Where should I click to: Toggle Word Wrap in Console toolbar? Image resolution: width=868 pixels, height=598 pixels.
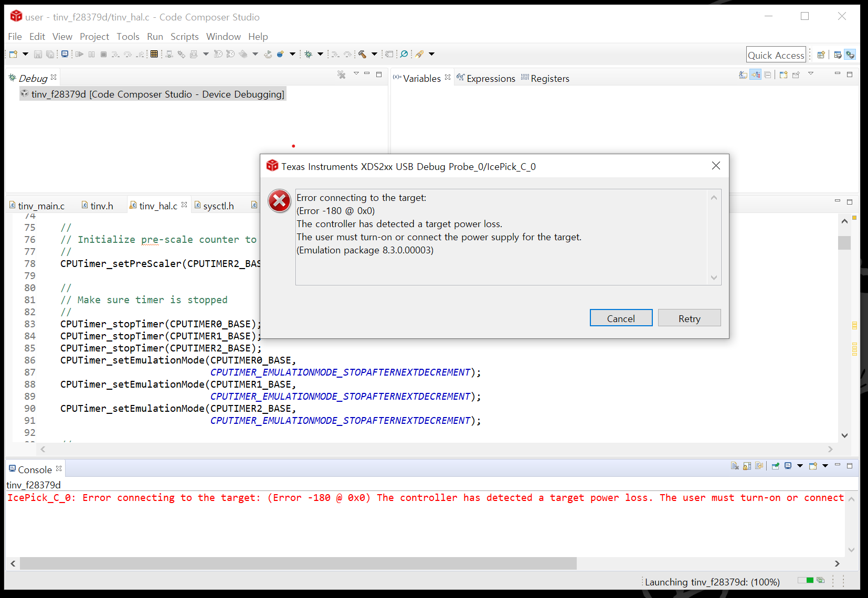point(759,466)
